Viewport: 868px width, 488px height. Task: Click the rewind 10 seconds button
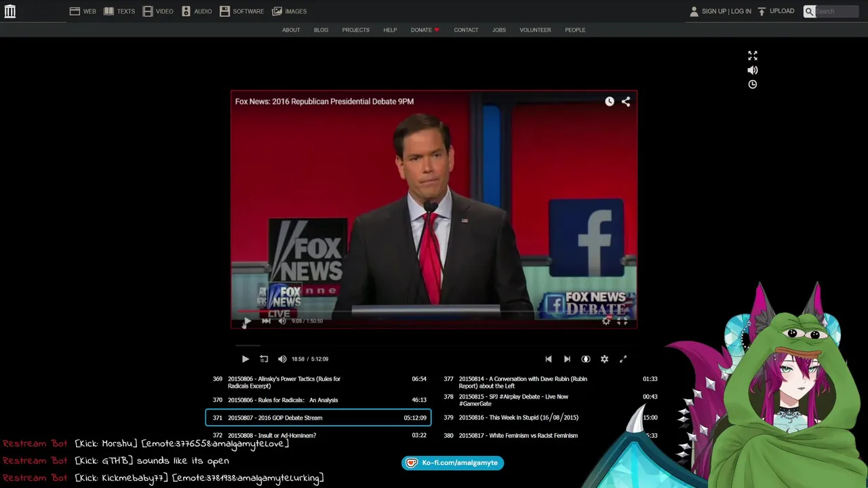coord(264,359)
